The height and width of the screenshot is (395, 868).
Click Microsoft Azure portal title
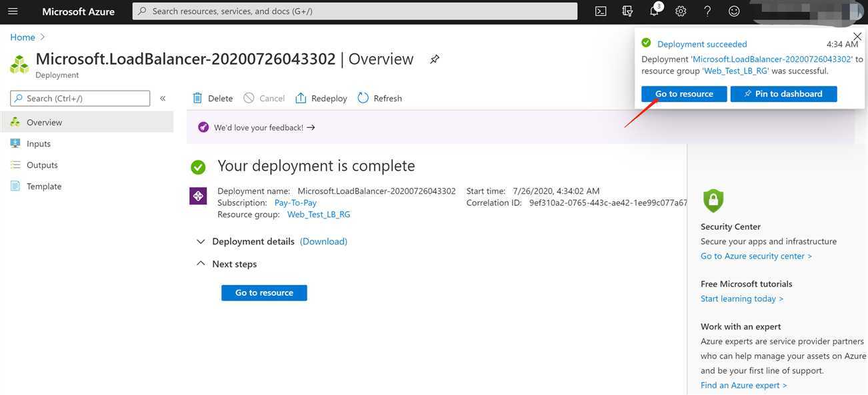(x=78, y=11)
